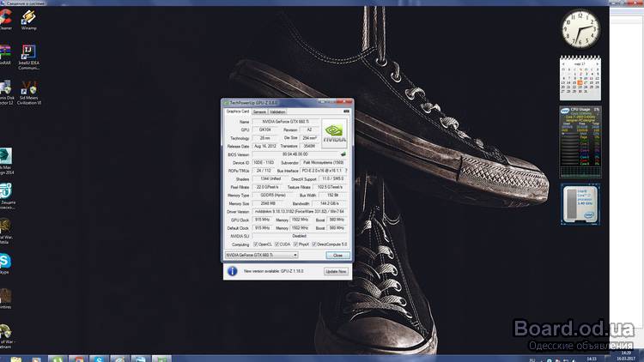Open the GPU selection dropdown

pyautogui.click(x=261, y=256)
